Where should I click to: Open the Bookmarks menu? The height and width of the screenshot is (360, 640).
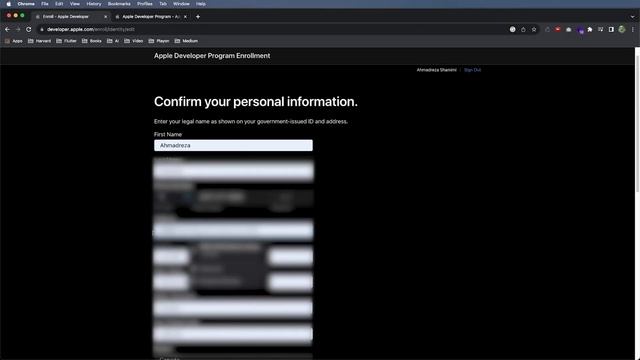[x=119, y=4]
